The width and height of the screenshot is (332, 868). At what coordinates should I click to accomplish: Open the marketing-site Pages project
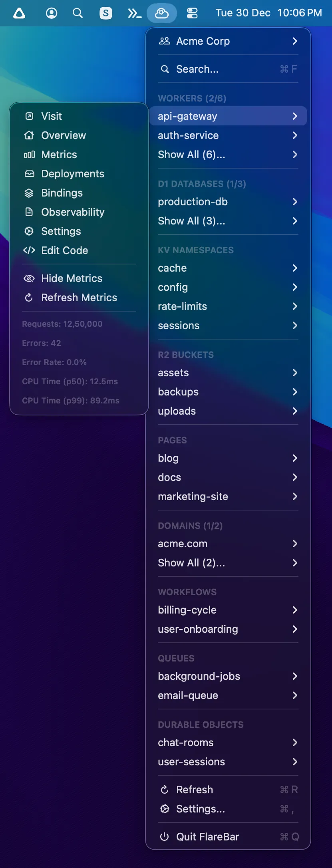[228, 497]
